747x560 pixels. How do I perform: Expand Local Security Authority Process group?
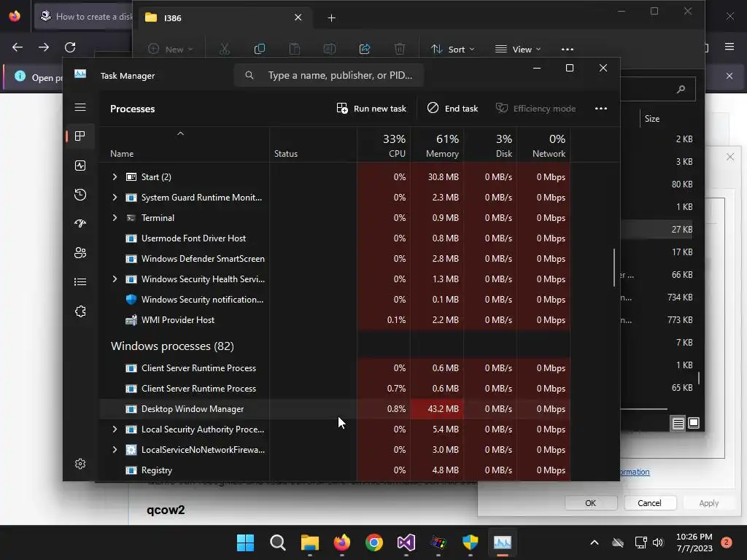115,429
